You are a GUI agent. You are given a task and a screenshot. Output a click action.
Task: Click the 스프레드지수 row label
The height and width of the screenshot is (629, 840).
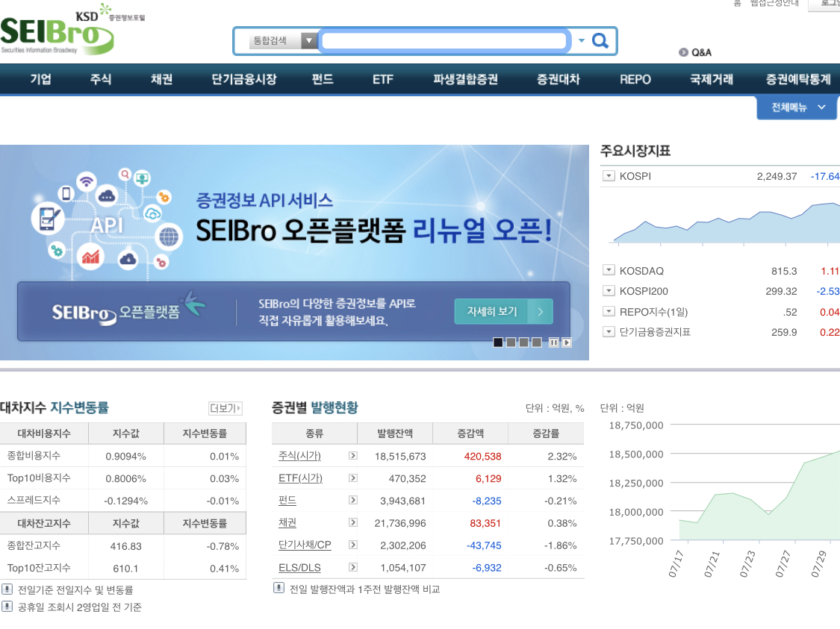[x=34, y=500]
